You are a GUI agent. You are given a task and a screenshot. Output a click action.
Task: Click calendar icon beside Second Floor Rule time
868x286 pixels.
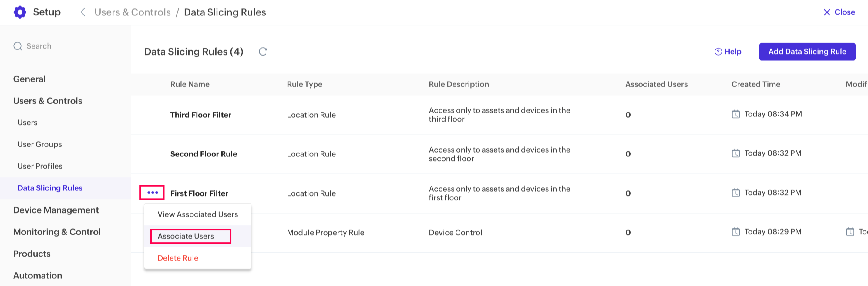pos(735,153)
